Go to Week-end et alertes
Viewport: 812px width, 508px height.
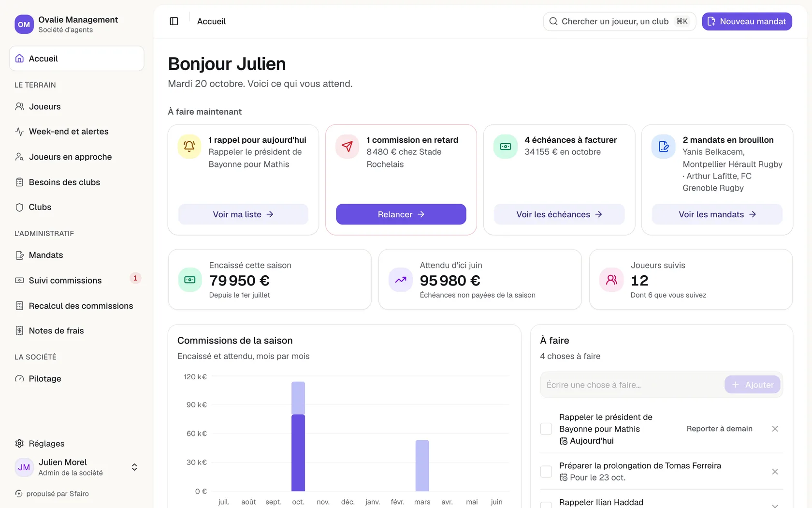(x=76, y=132)
